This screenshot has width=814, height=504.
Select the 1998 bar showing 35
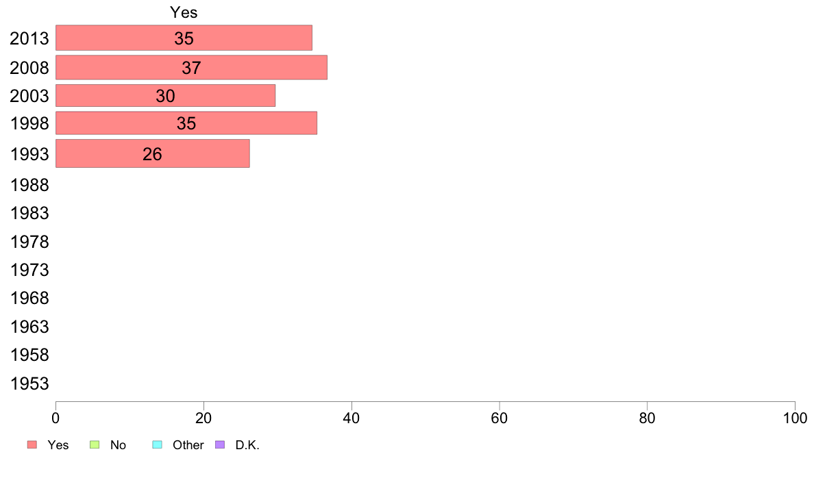pyautogui.click(x=186, y=123)
